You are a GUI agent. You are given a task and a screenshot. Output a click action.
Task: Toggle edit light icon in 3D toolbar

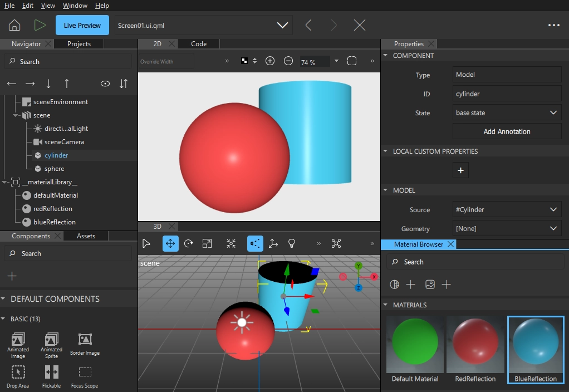(292, 243)
